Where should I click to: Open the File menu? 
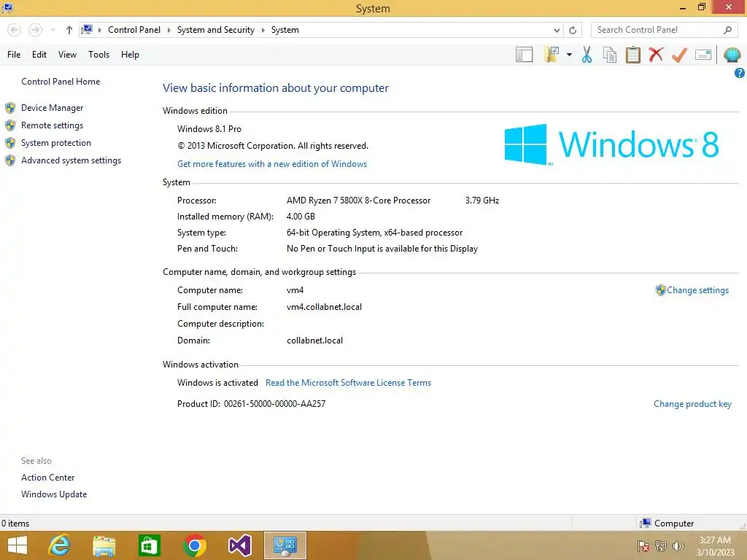14,54
